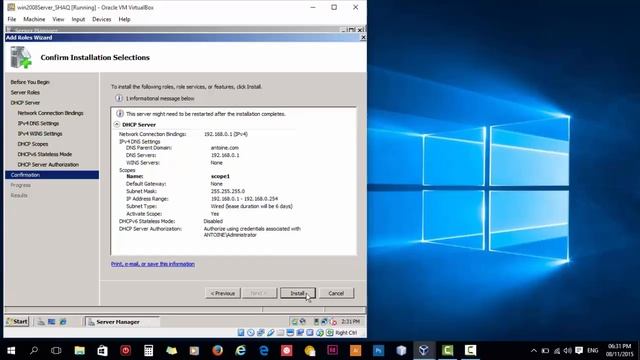Open Calculator from the taskbar
The width and height of the screenshot is (640, 360).
(149, 350)
